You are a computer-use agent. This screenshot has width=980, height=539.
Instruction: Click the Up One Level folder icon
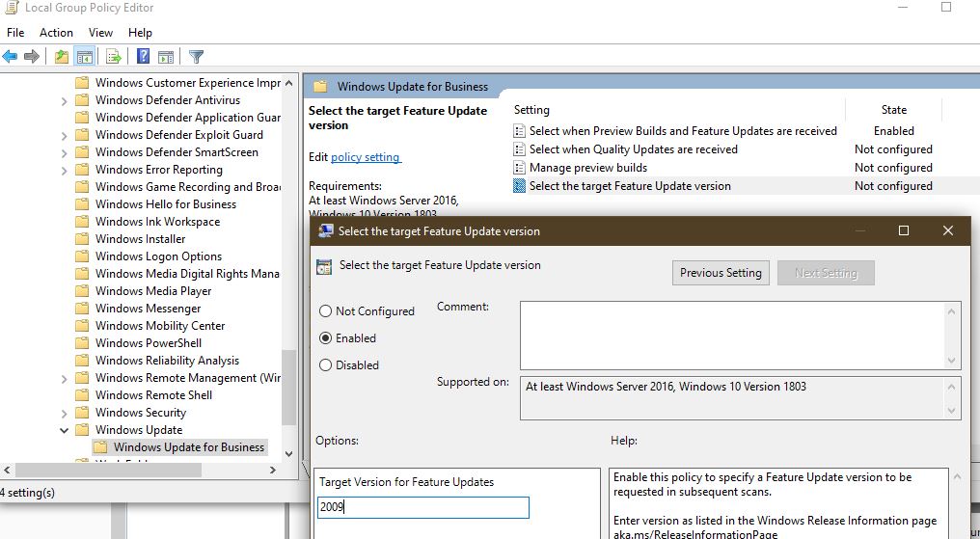(x=62, y=57)
